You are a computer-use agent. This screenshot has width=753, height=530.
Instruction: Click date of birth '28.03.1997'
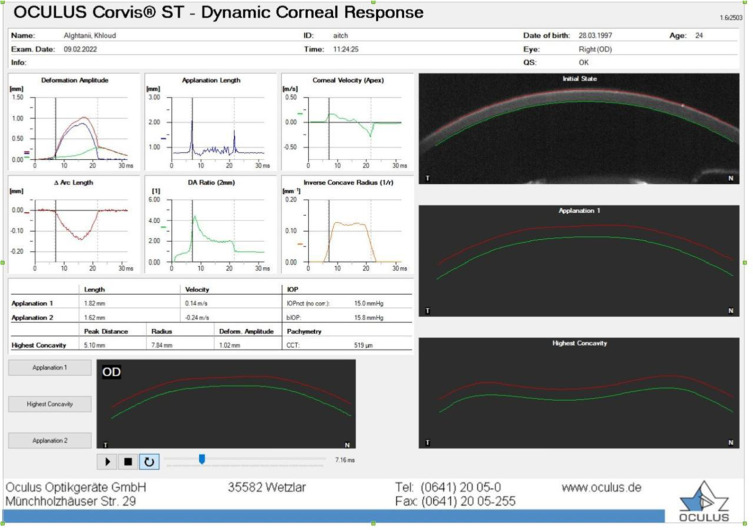click(595, 36)
